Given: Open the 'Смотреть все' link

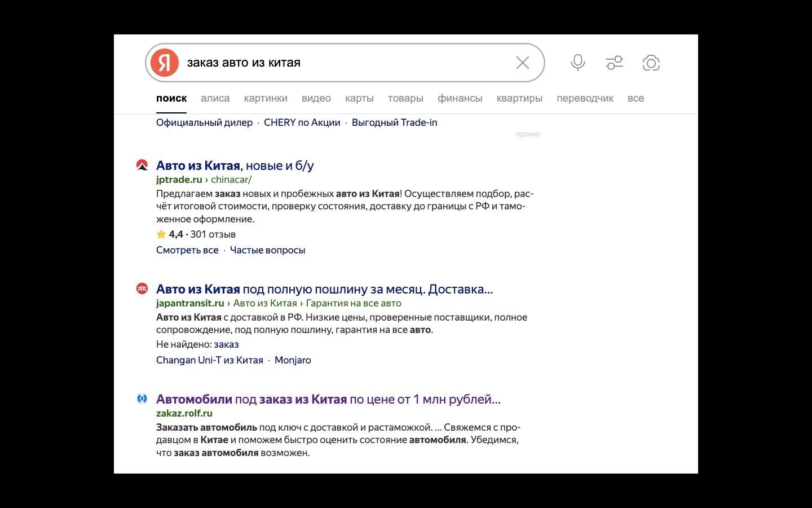Looking at the screenshot, I should coord(187,250).
